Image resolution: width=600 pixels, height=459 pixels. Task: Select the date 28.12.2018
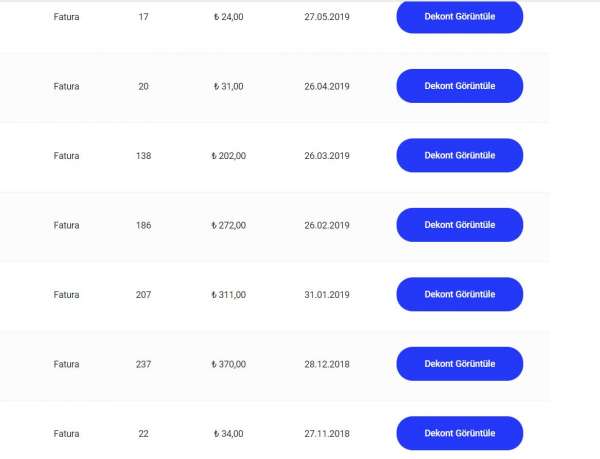(x=327, y=364)
